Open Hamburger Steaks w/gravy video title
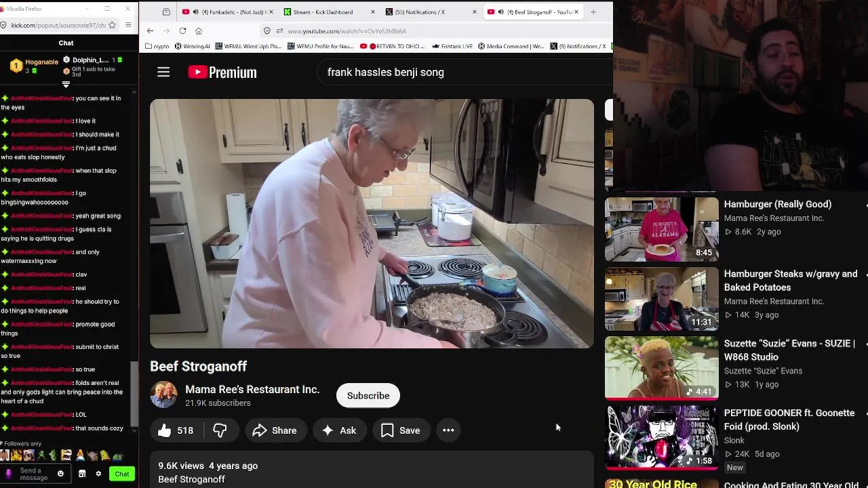Screen dimensions: 868x488 [x=791, y=281]
